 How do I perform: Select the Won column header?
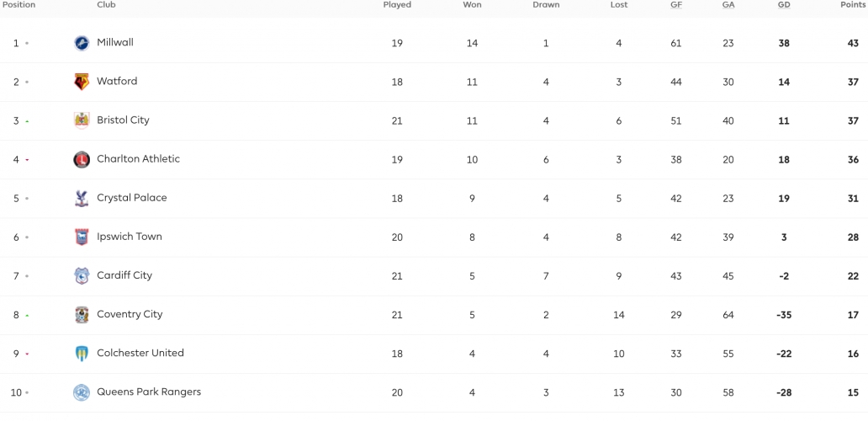click(472, 4)
